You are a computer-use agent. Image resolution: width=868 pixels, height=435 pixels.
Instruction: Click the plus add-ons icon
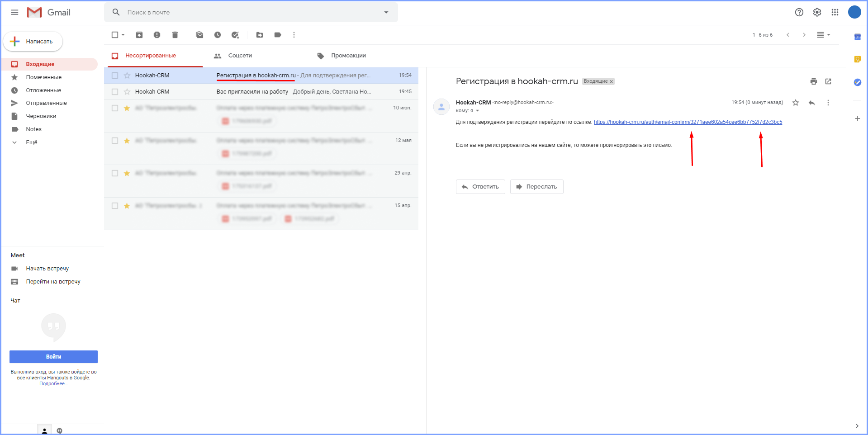pyautogui.click(x=858, y=118)
